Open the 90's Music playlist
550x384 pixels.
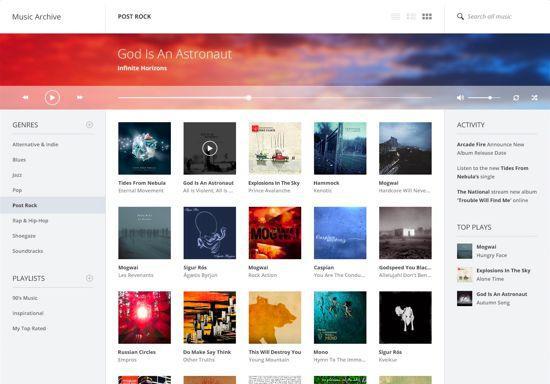[x=25, y=298]
